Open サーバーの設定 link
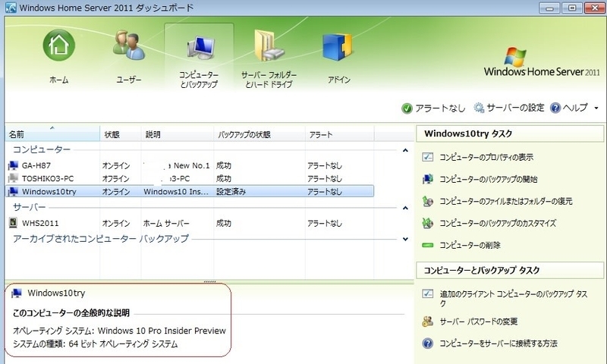Viewport: 607px width, 364px height. click(515, 108)
